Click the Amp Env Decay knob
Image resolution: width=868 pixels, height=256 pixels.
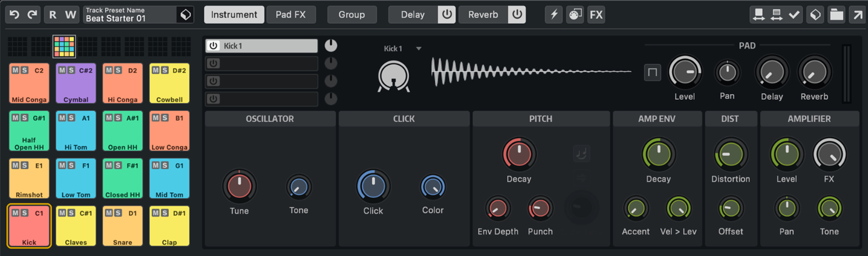pos(659,154)
